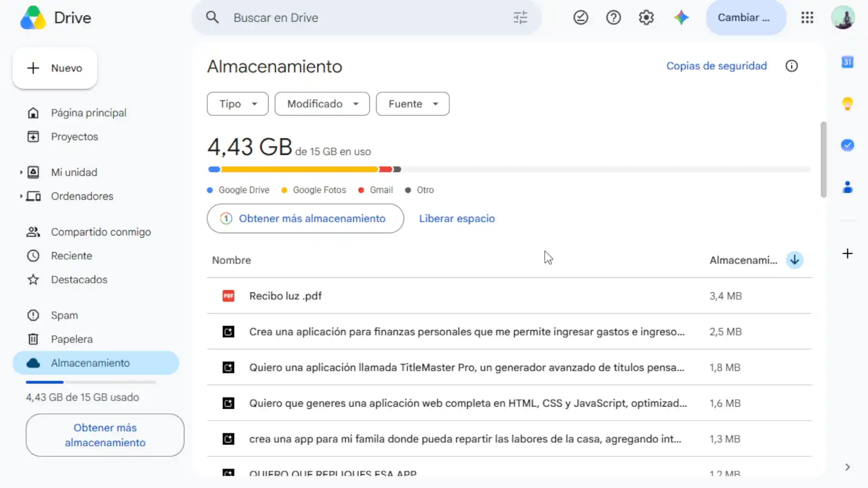Viewport: 868px width, 488px height.
Task: Open the Google apps grid
Action: tap(807, 18)
